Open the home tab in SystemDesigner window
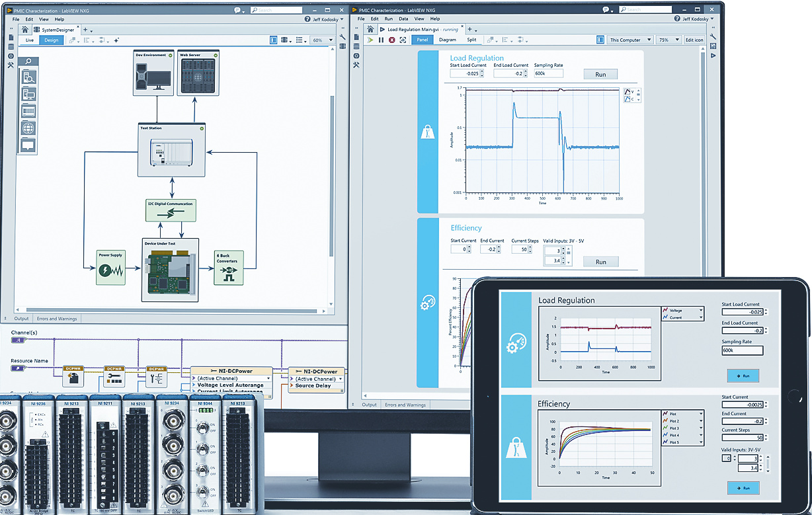Viewport: 812px width, 515px height. pos(25,30)
